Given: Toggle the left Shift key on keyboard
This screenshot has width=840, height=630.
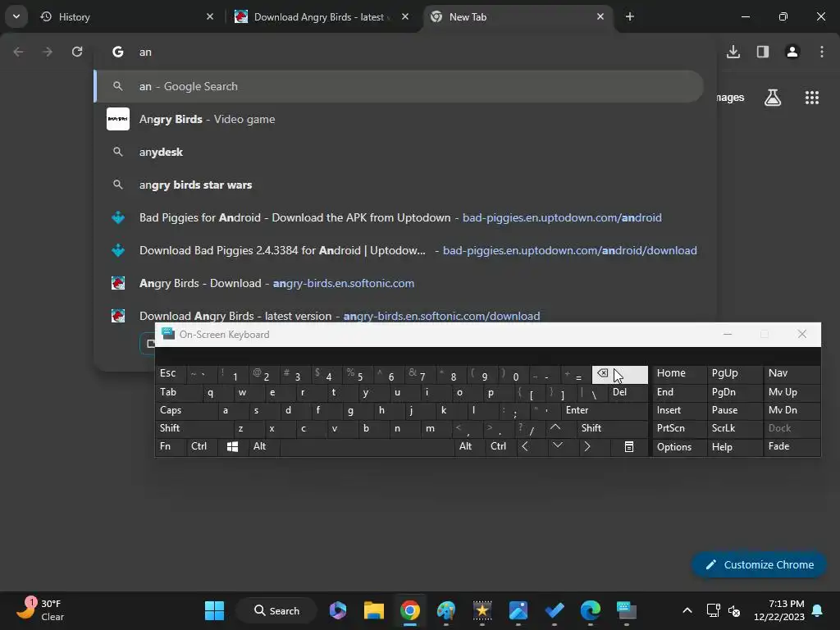Looking at the screenshot, I should click(194, 428).
